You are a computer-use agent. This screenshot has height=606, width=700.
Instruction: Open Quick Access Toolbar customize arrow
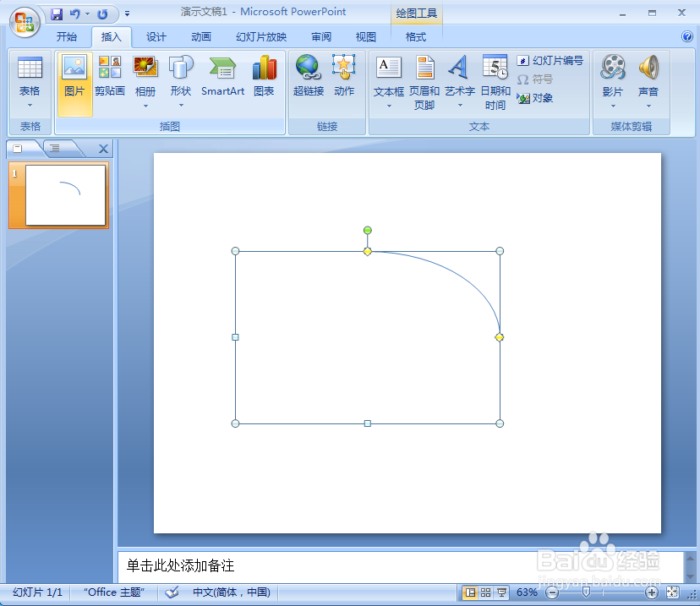tap(127, 14)
